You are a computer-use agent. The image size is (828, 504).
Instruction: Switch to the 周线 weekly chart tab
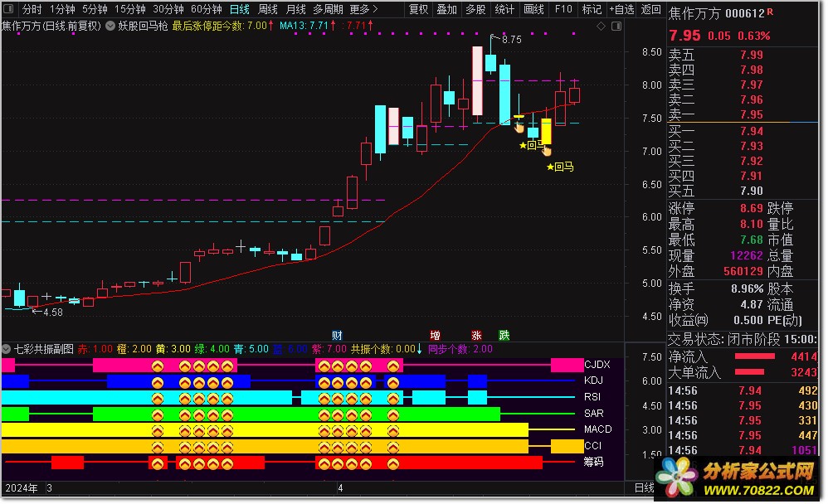[268, 9]
